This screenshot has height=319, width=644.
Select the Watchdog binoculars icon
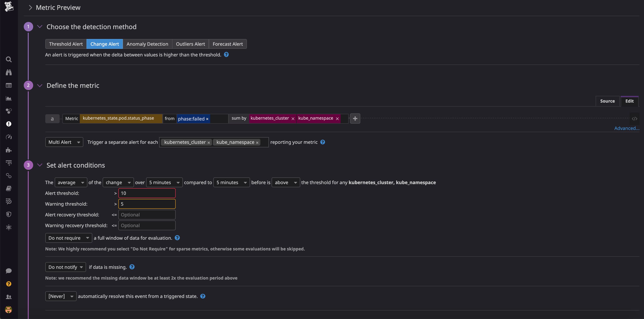coord(9,73)
